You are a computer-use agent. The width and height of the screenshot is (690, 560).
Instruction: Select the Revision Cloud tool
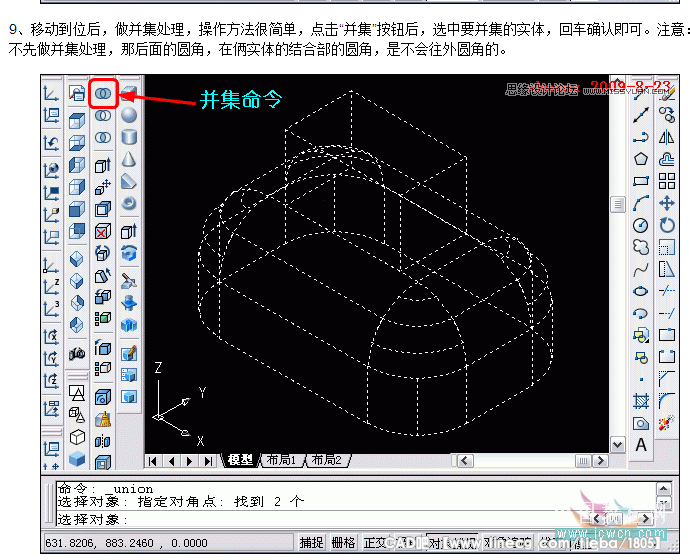pyautogui.click(x=641, y=247)
